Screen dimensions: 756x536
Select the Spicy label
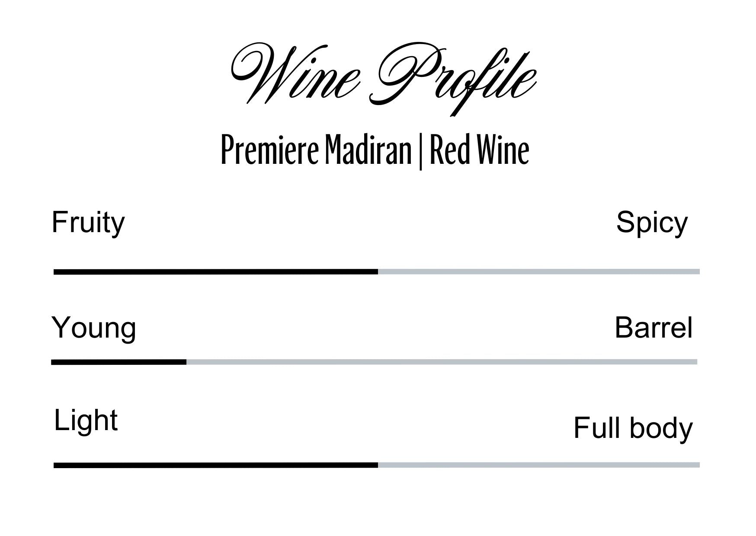click(x=651, y=223)
